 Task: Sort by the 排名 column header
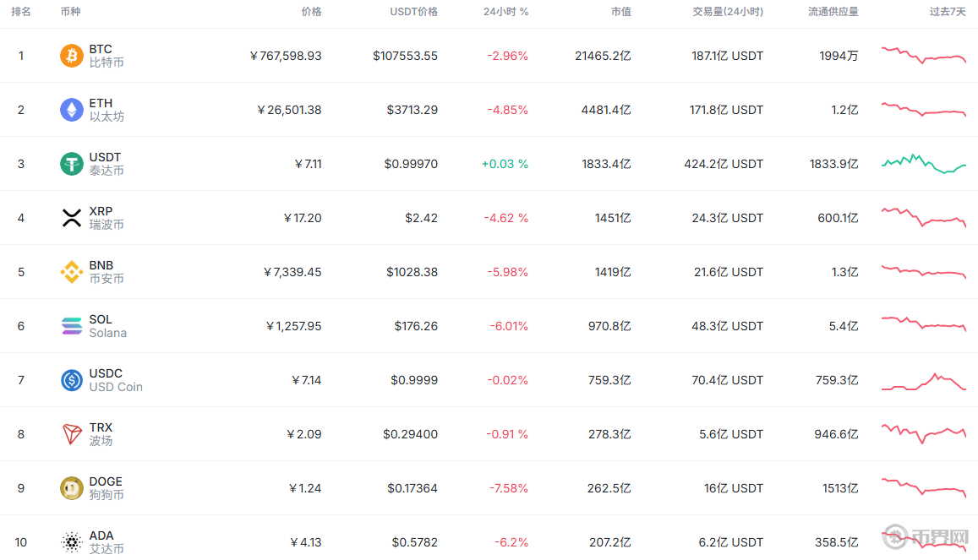21,12
